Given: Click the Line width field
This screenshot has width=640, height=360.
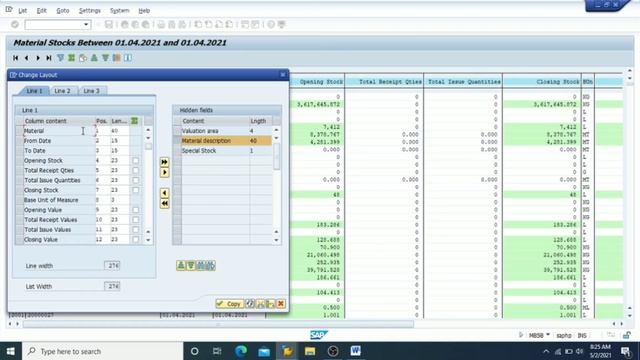Looking at the screenshot, I should (112, 266).
